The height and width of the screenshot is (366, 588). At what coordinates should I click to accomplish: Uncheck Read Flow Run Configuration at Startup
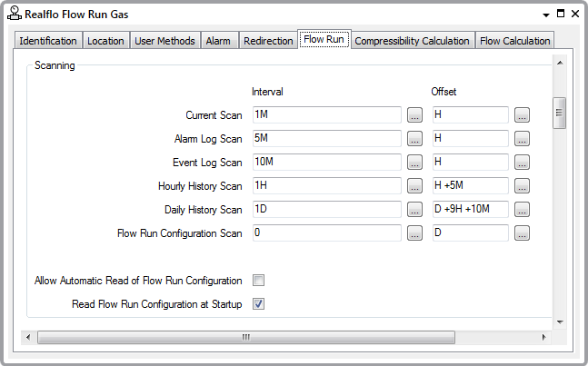[x=258, y=304]
